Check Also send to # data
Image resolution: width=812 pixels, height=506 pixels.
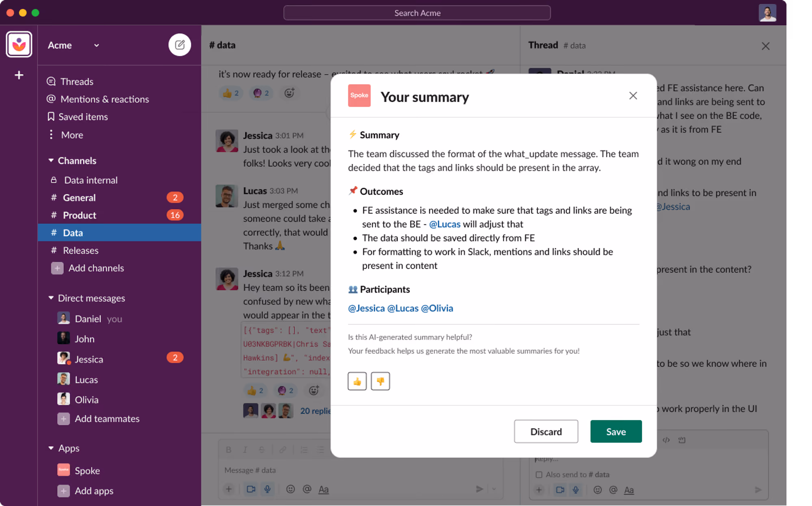coord(539,474)
